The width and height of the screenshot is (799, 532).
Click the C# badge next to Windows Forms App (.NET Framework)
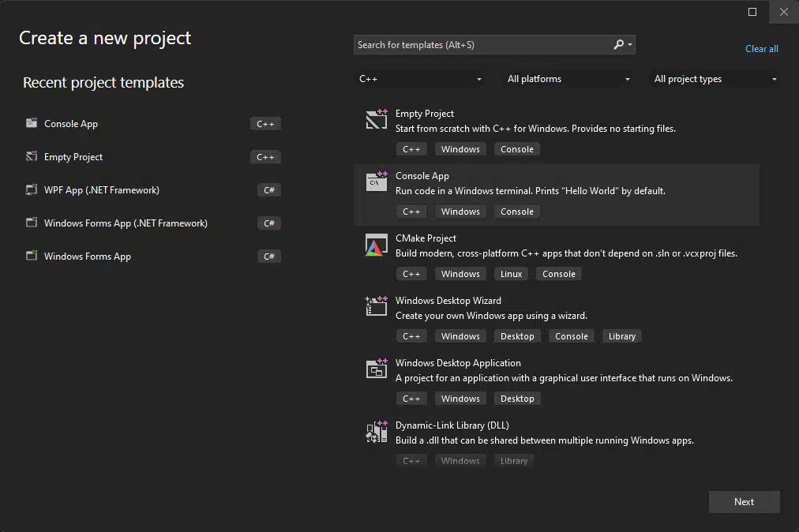click(269, 223)
